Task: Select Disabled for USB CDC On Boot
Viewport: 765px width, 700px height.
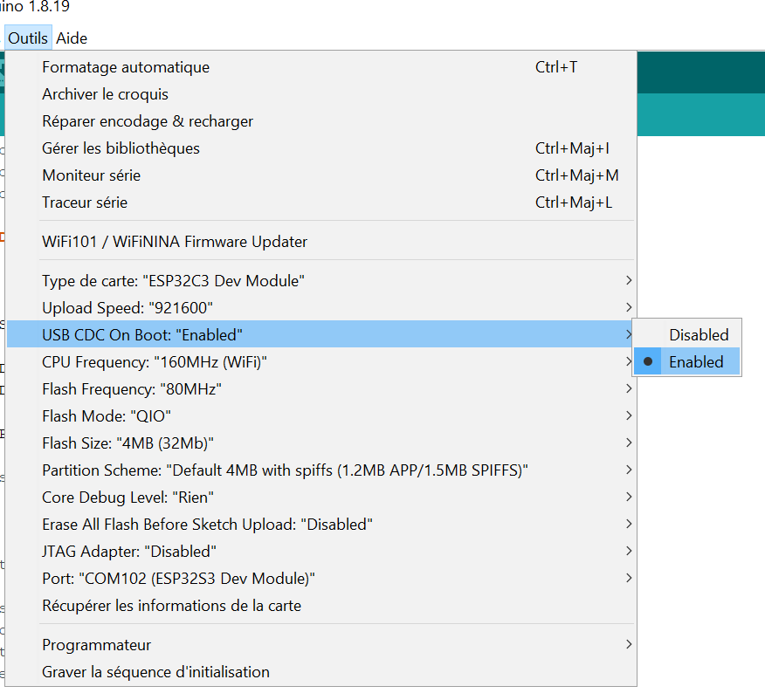Action: pyautogui.click(x=687, y=335)
